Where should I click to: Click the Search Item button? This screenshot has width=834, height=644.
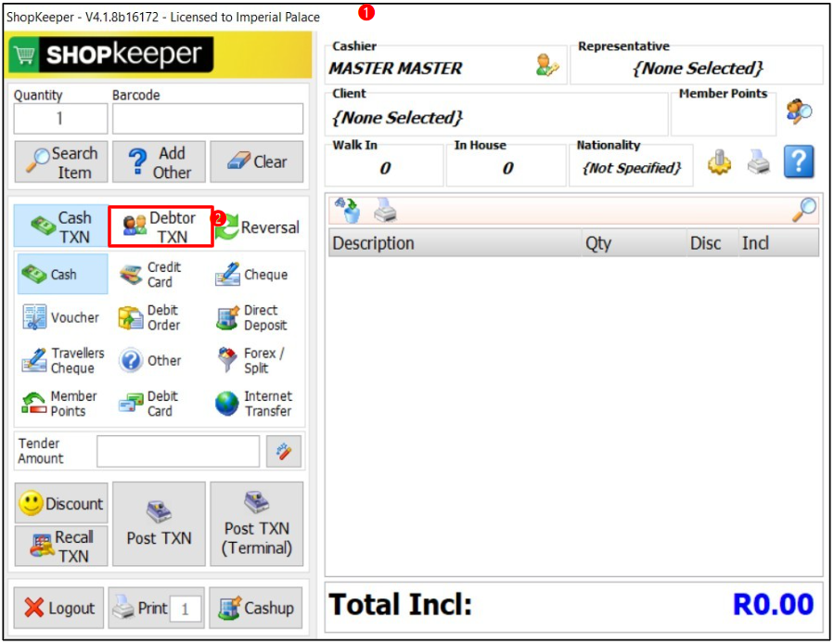point(61,162)
